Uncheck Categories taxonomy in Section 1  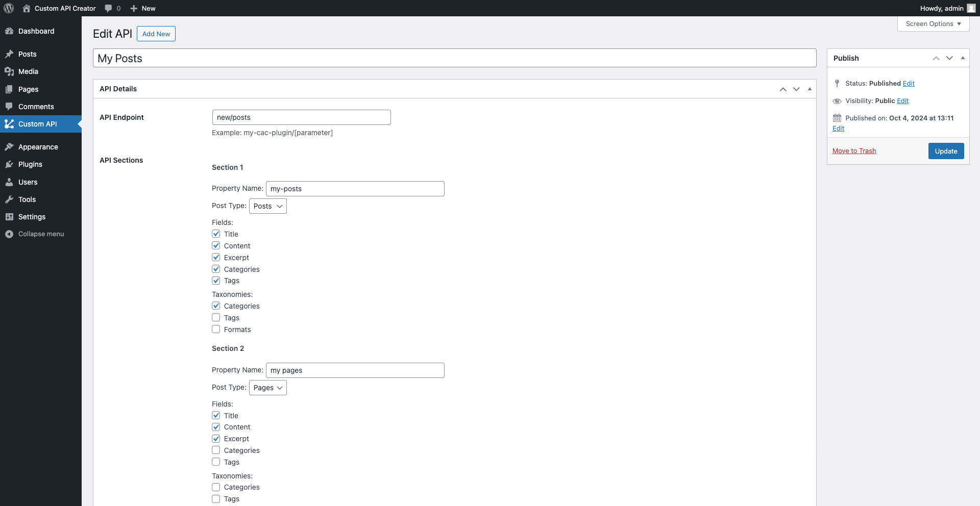(216, 306)
